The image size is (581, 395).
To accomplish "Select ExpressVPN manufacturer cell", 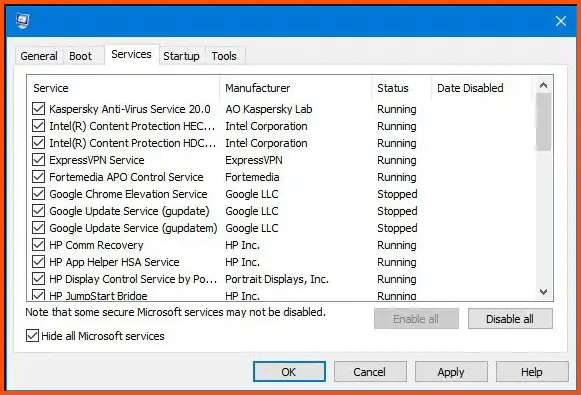I will pos(254,160).
